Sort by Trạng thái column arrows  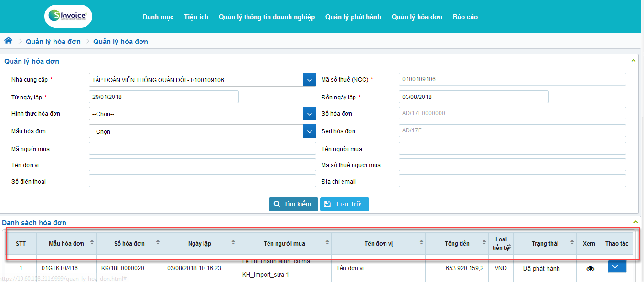click(572, 243)
